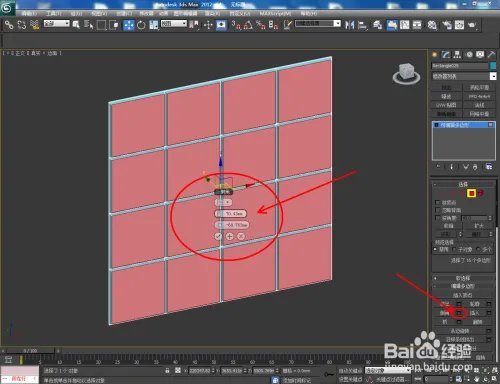Toggle the Angle Snap icon
The width and height of the screenshot is (500, 384).
pyautogui.click(x=248, y=25)
